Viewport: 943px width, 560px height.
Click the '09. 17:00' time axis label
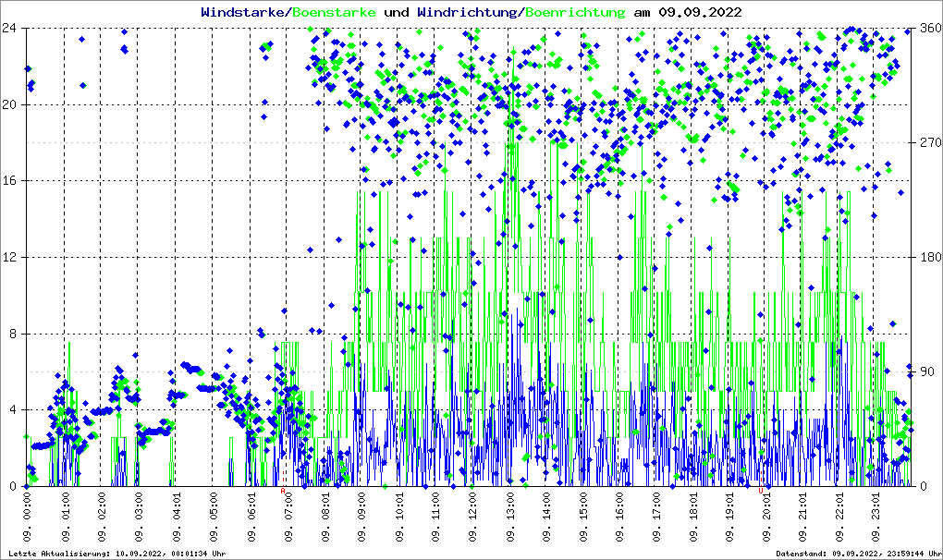click(x=656, y=517)
